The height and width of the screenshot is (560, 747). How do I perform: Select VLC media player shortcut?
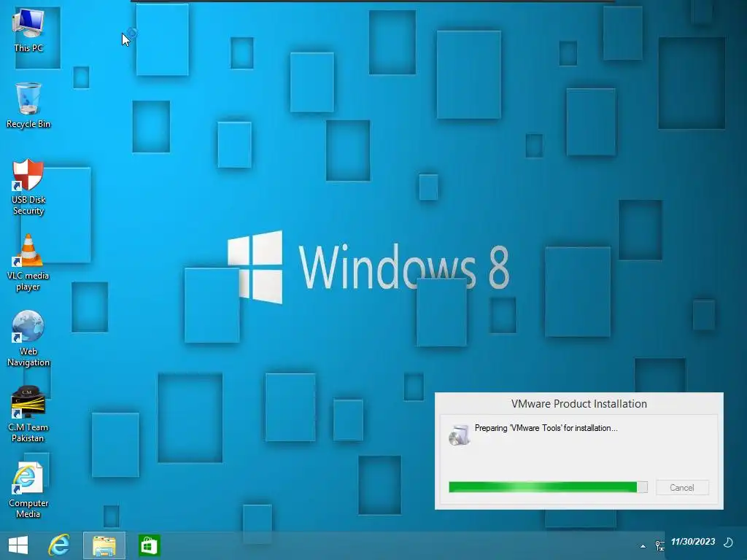tap(28, 262)
